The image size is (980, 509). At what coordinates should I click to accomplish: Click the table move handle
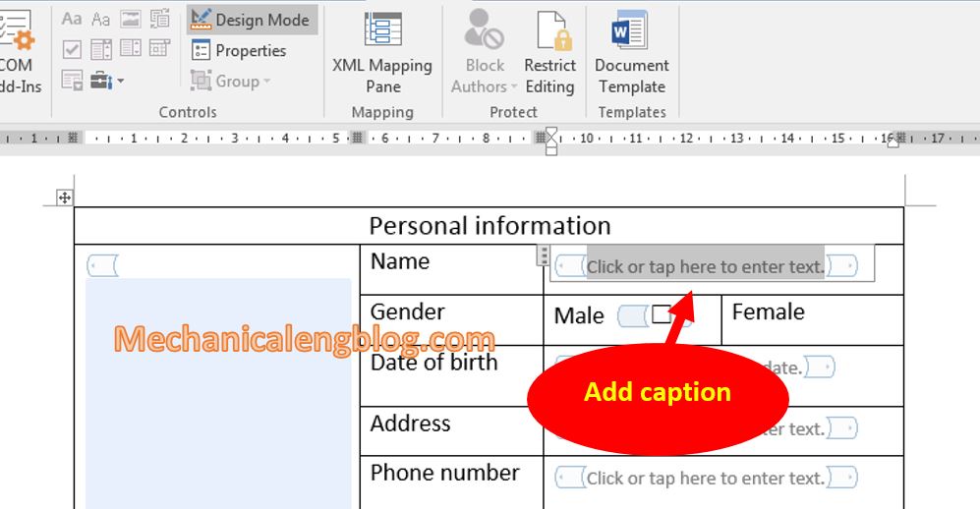64,198
